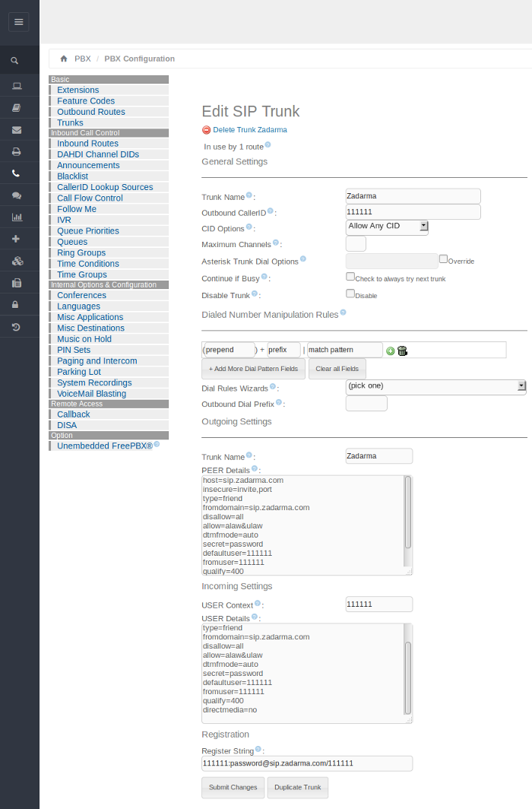Viewport: 532px width, 809px height.
Task: Open Conferences menu item
Action: (x=81, y=295)
